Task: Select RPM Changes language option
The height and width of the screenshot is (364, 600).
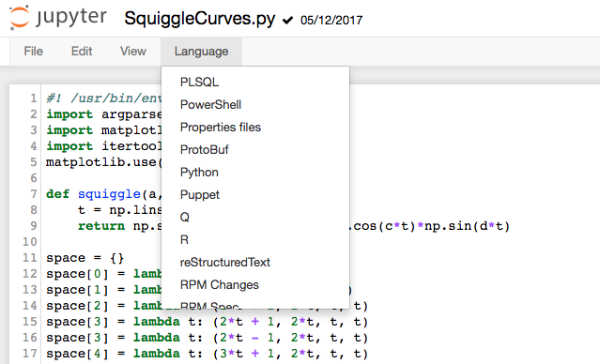Action: coord(255,285)
